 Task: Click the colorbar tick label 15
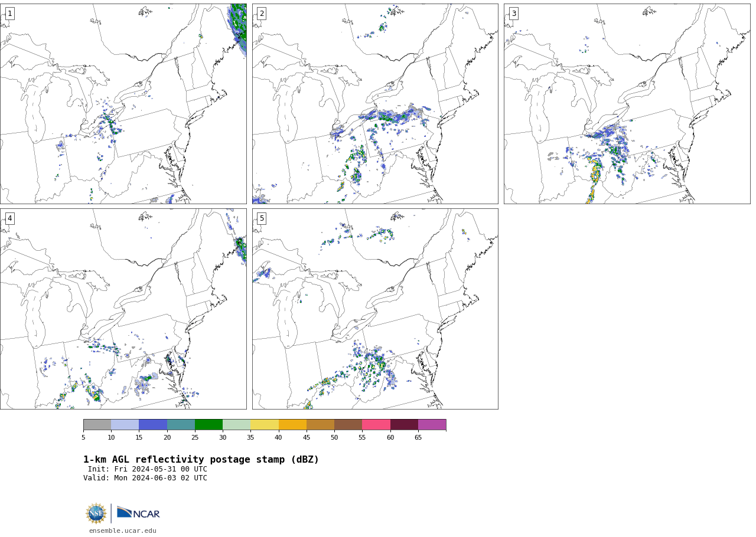point(139,437)
